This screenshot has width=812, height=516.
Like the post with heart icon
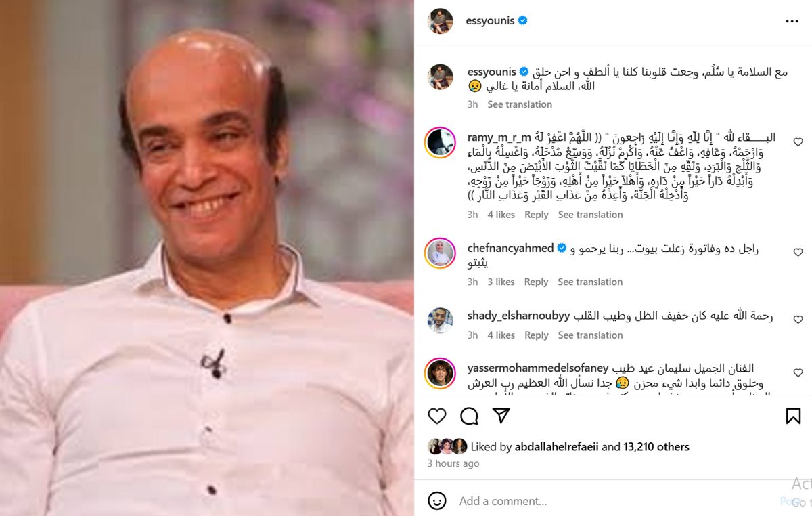[x=437, y=416]
